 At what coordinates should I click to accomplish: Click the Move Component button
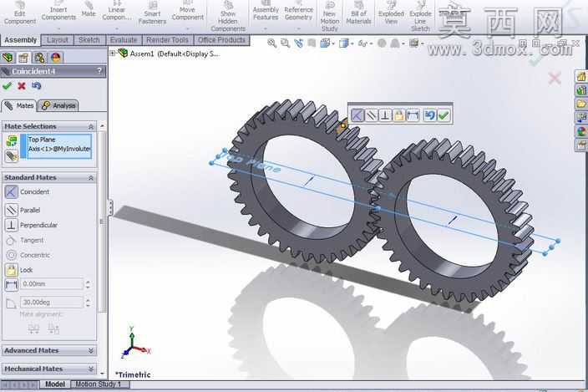pyautogui.click(x=187, y=14)
